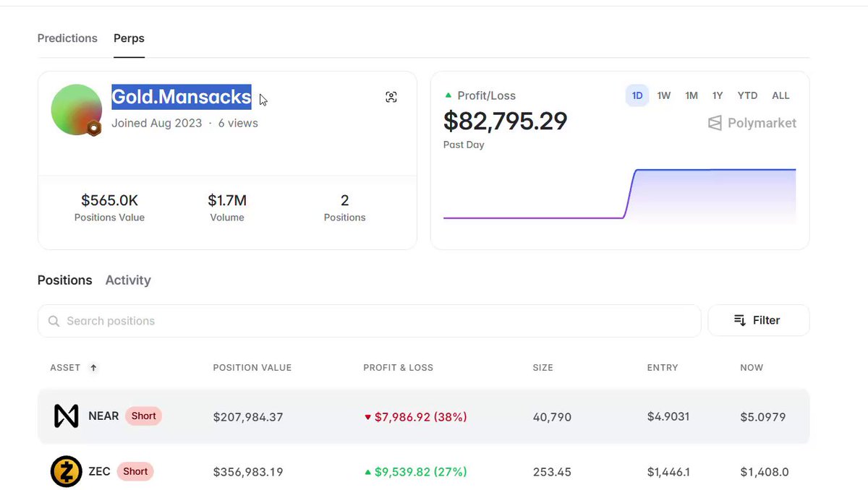868x490 pixels.
Task: Click the ZEC token logo
Action: tap(67, 472)
